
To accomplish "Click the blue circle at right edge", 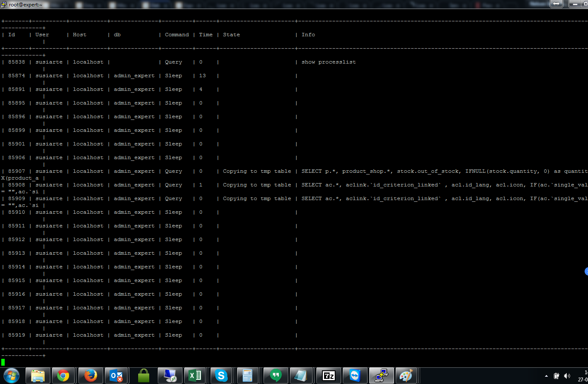I will (x=586, y=271).
